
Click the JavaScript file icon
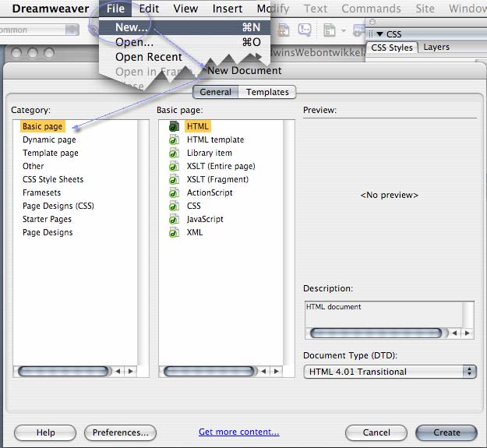[174, 219]
